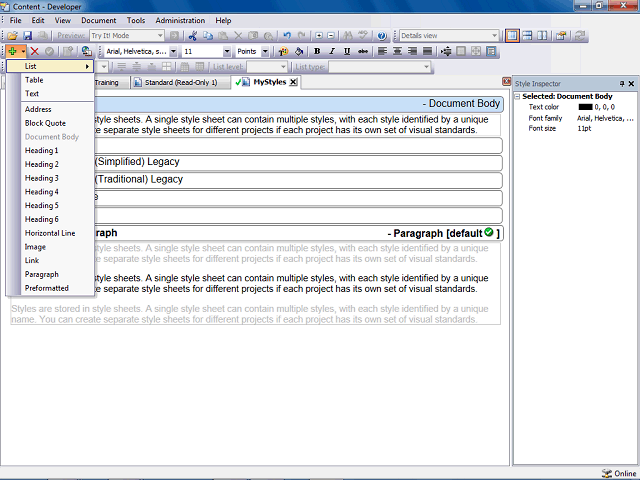640x480 pixels.
Task: Click the Font family value in Style Inspector
Action: tap(605, 118)
